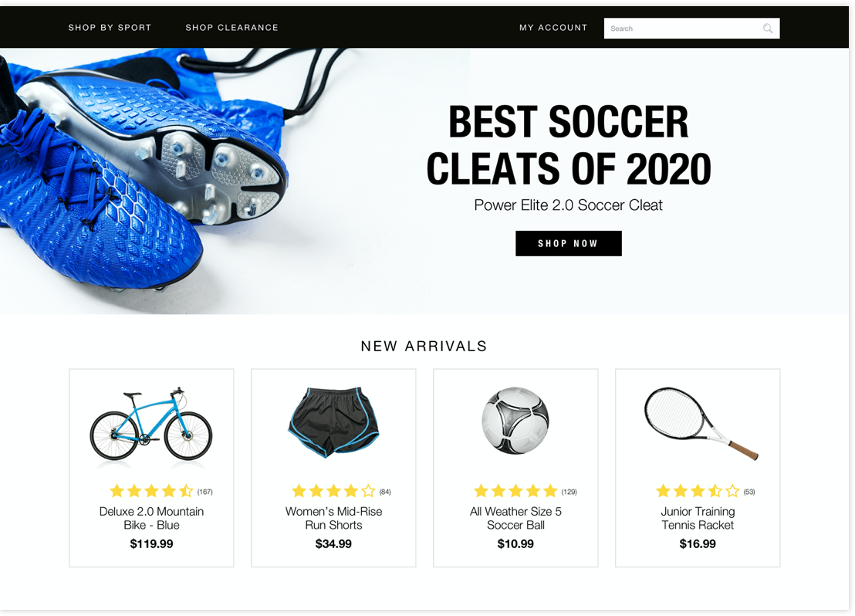Open All Weather Size 5 Soccer Ball title

[515, 518]
